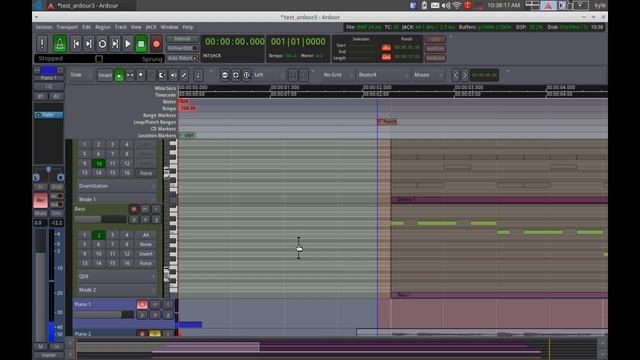Screen dimensions: 640x360
Task: Open the Session menu
Action: [x=44, y=27]
